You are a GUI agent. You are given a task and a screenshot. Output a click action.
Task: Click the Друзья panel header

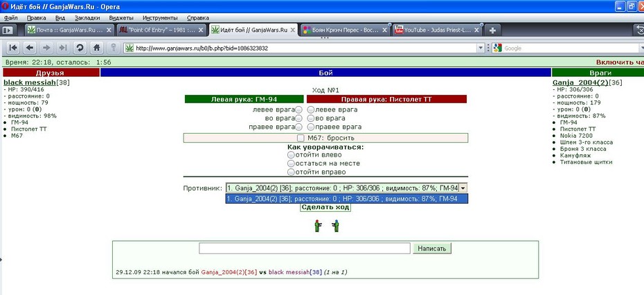[51, 73]
